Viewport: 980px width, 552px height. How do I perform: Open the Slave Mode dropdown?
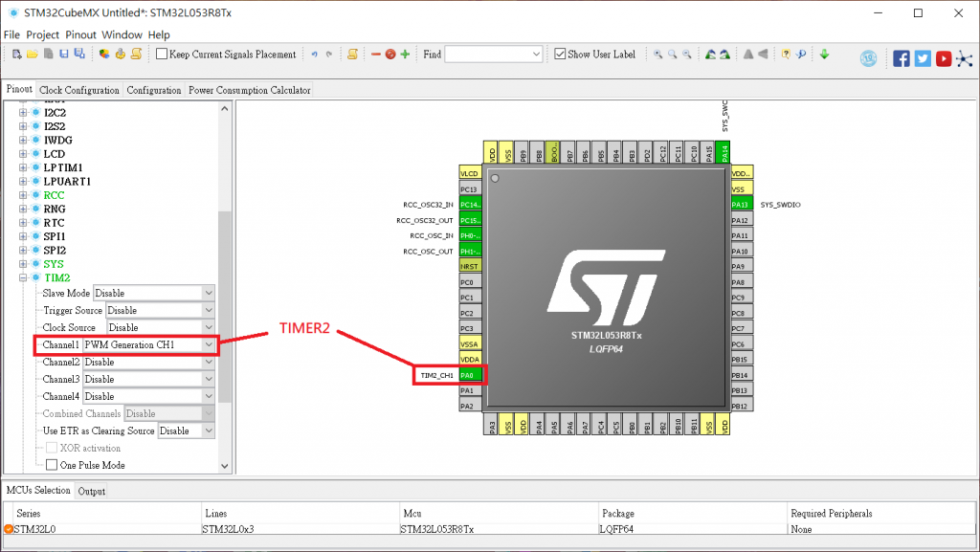(x=154, y=293)
